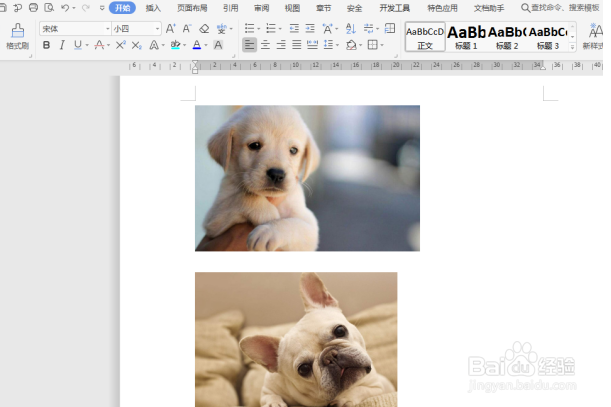Click the show/hide paragraph marks icon

coord(368,28)
